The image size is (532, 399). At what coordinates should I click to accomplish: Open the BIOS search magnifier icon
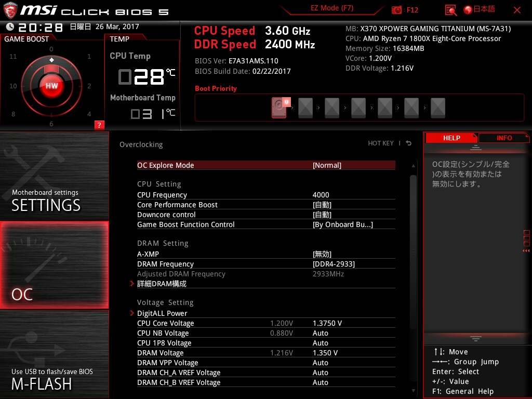pos(451,10)
